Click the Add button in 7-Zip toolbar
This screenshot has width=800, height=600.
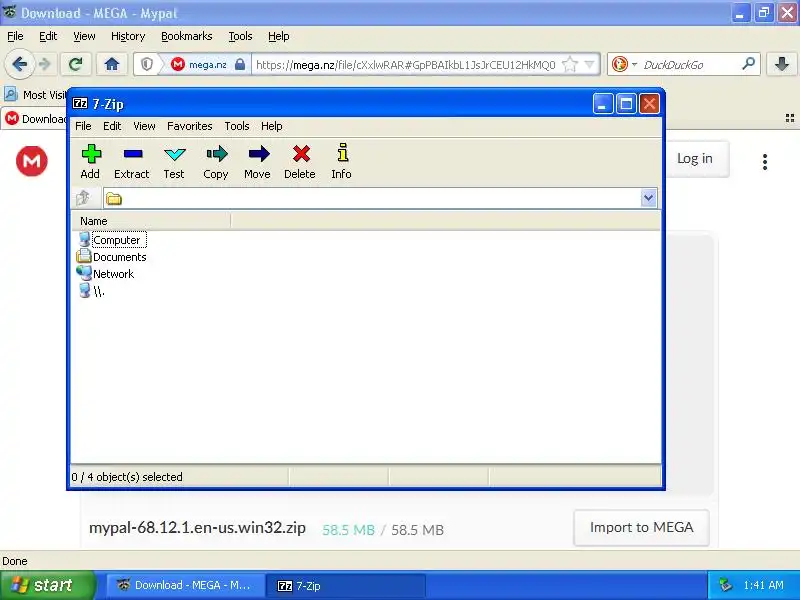coord(90,161)
